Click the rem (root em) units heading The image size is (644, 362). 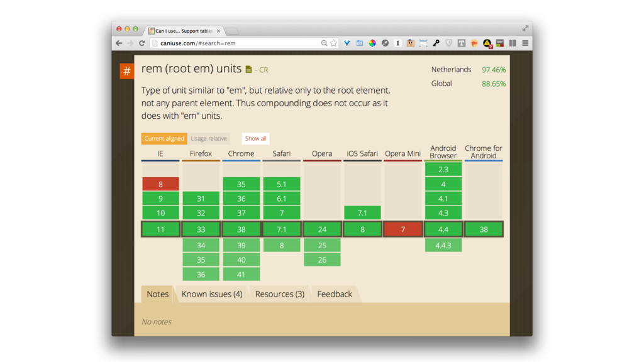(191, 69)
